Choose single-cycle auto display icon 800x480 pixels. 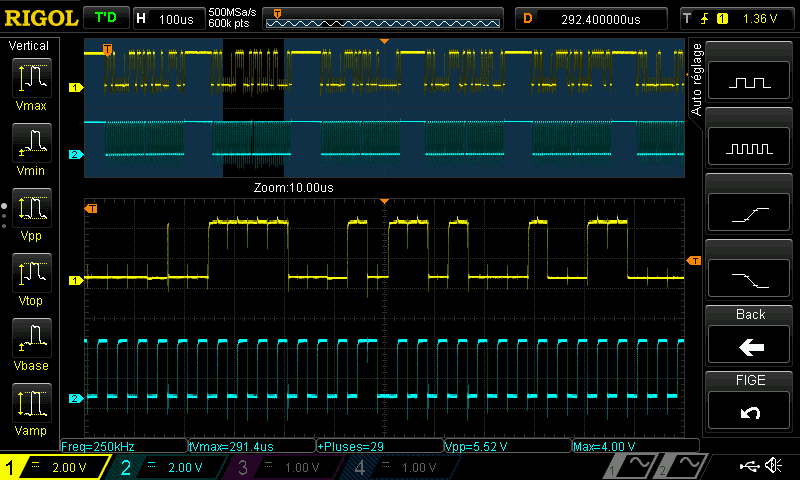[x=749, y=81]
